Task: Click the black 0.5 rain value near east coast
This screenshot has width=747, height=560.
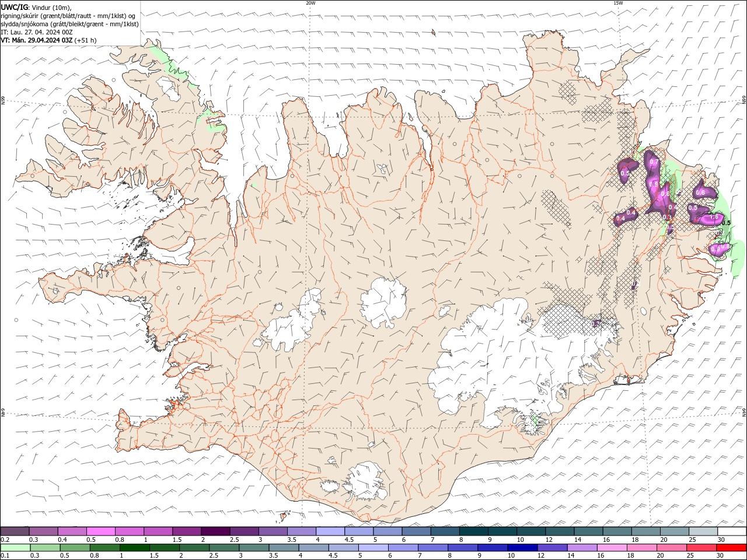Action: pos(726,222)
